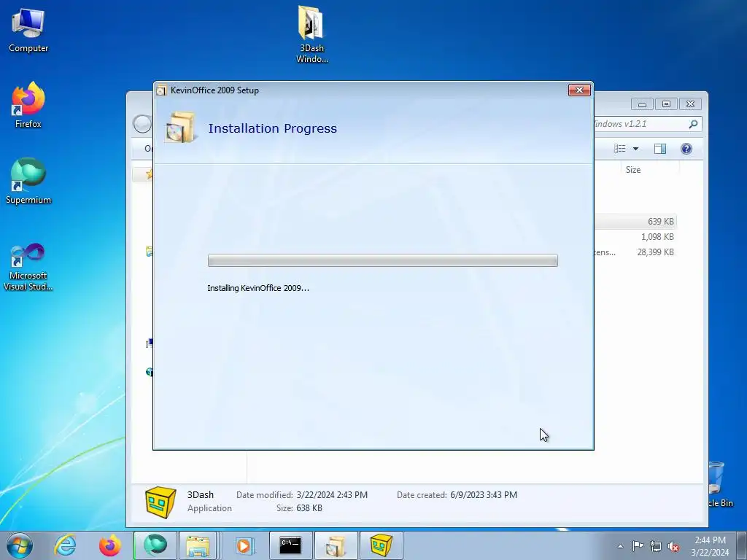Show hidden system tray icons

pos(620,546)
